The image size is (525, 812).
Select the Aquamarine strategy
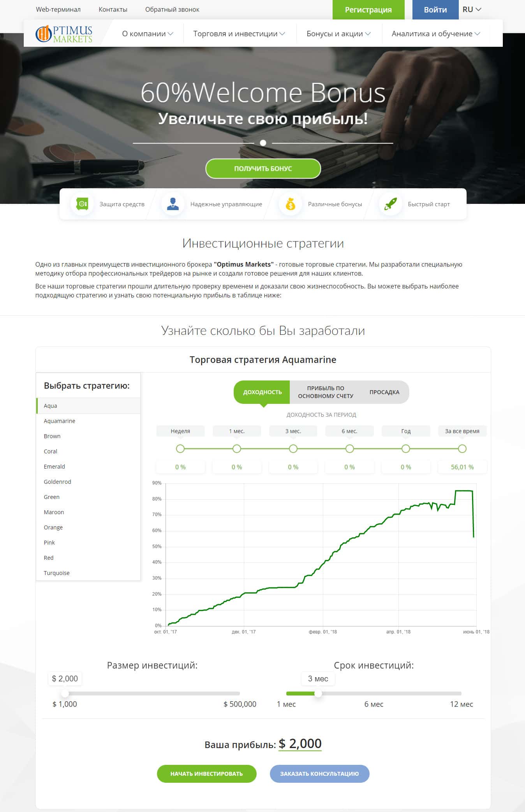[88, 421]
